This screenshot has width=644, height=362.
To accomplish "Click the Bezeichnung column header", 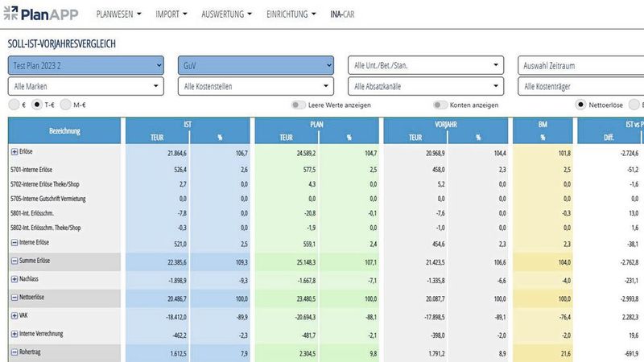I will pos(64,131).
